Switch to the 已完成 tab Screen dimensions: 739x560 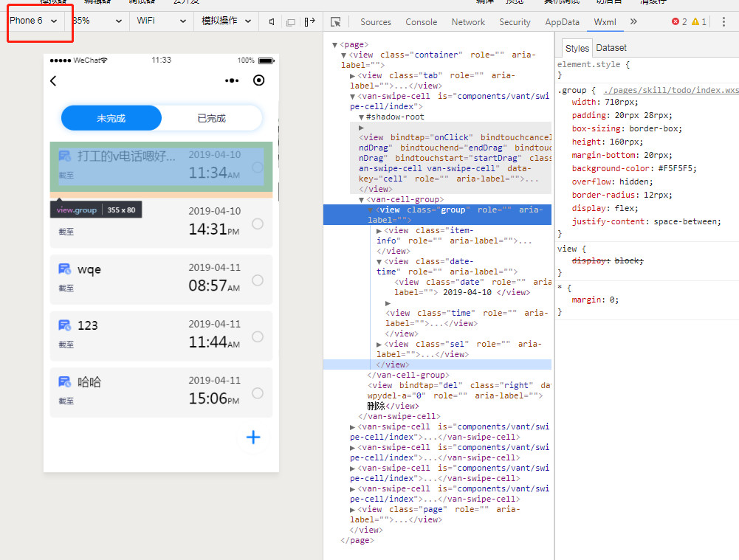212,118
